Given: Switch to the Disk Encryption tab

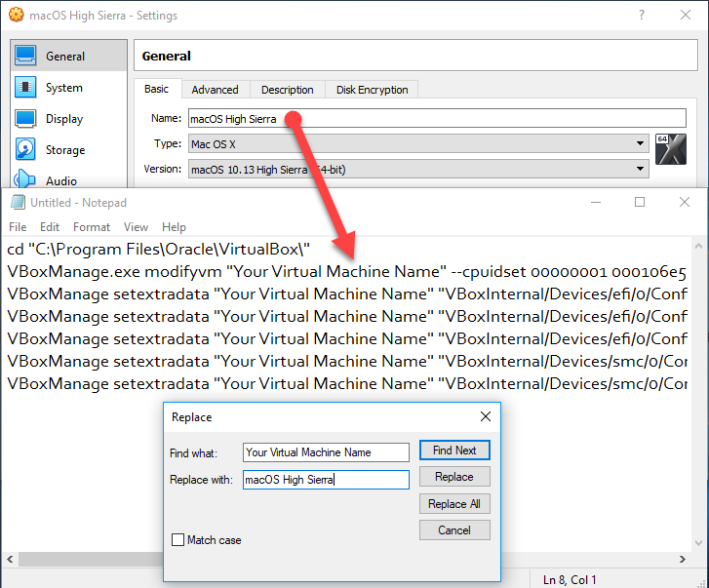Looking at the screenshot, I should [372, 90].
